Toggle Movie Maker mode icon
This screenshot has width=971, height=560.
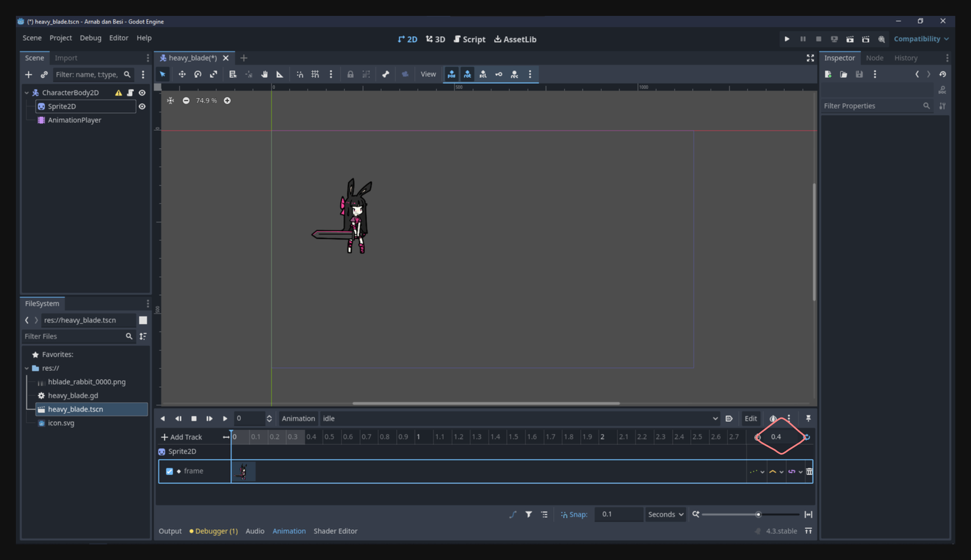881,39
